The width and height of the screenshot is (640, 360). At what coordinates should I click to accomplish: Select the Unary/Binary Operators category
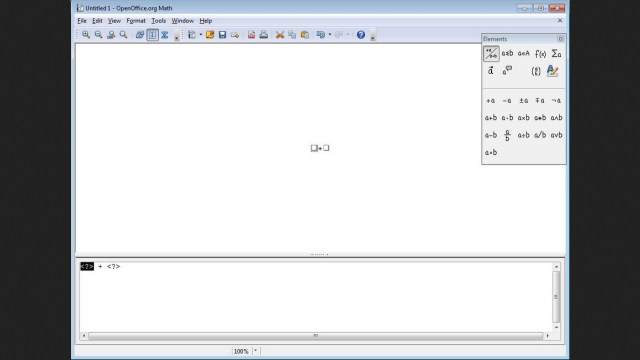[491, 53]
